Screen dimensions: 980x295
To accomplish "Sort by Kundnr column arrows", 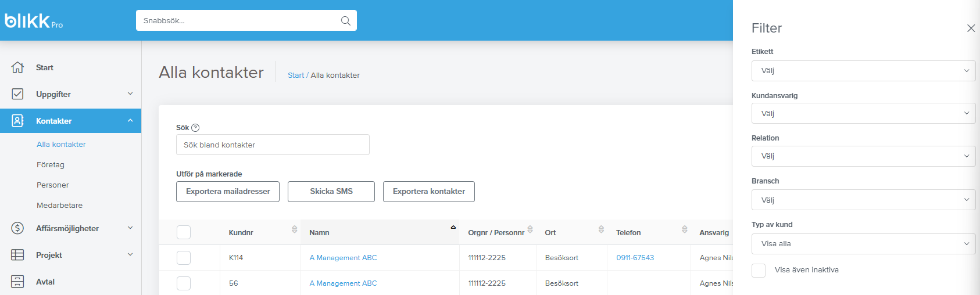I will tap(294, 229).
